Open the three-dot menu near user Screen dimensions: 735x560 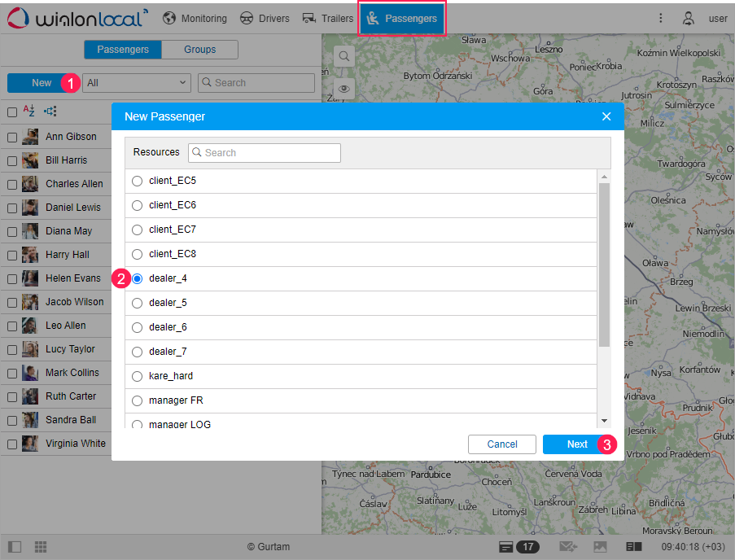click(660, 18)
